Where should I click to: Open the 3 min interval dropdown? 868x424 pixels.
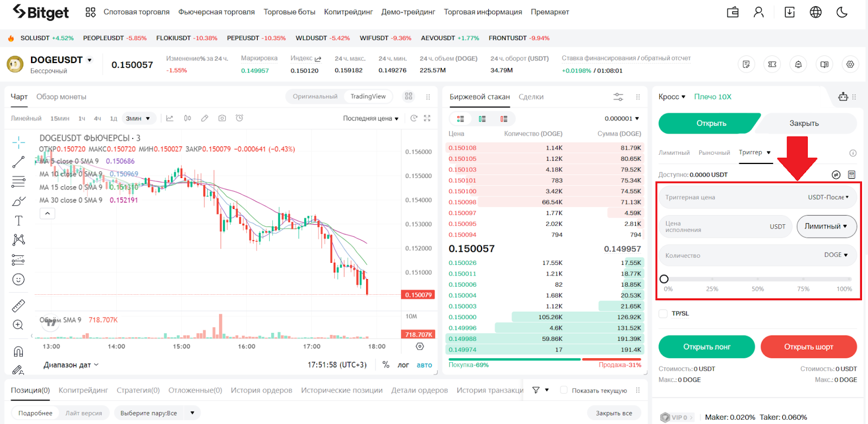[138, 118]
